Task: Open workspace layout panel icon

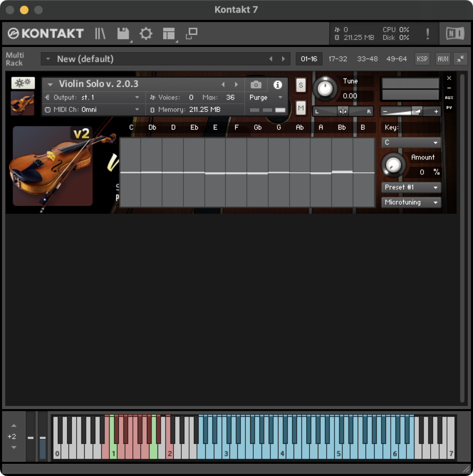Action: 169,33
